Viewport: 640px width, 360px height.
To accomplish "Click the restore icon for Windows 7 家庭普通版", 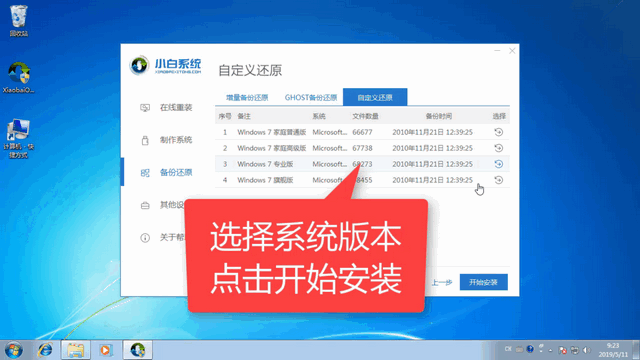I will [498, 132].
